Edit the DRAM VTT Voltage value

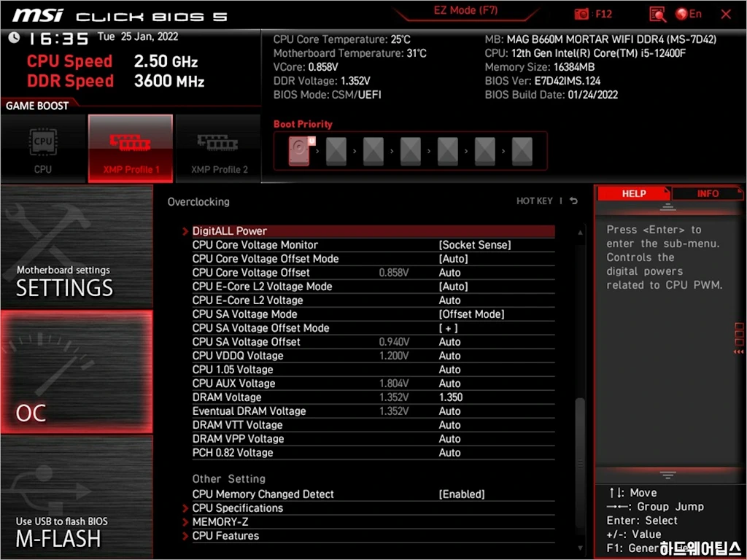tap(449, 425)
